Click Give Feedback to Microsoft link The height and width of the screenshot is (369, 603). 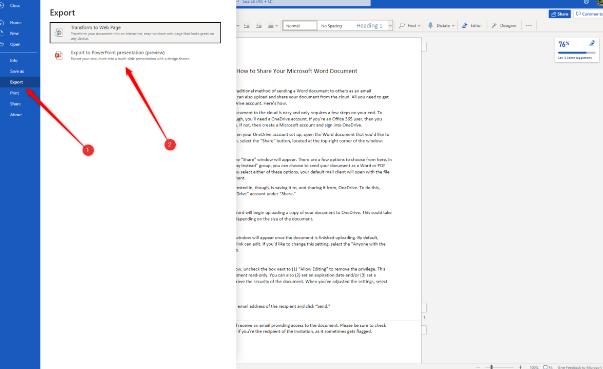[x=579, y=367]
